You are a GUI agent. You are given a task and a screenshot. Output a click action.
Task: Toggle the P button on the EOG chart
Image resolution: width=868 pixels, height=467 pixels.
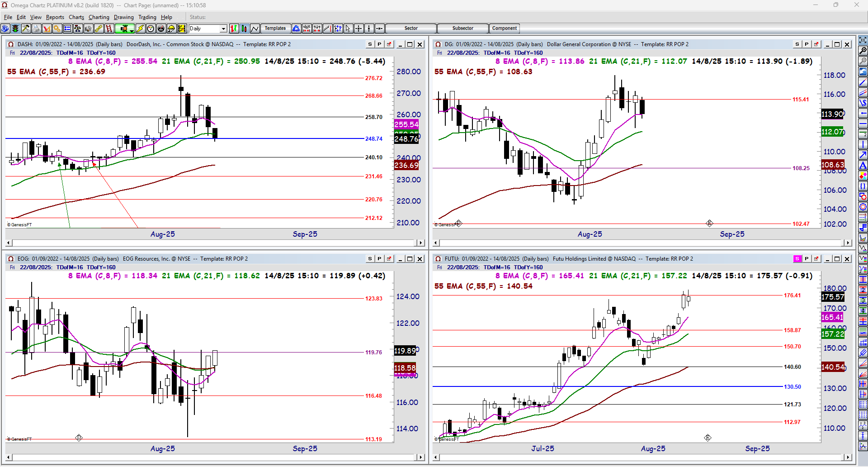point(380,259)
